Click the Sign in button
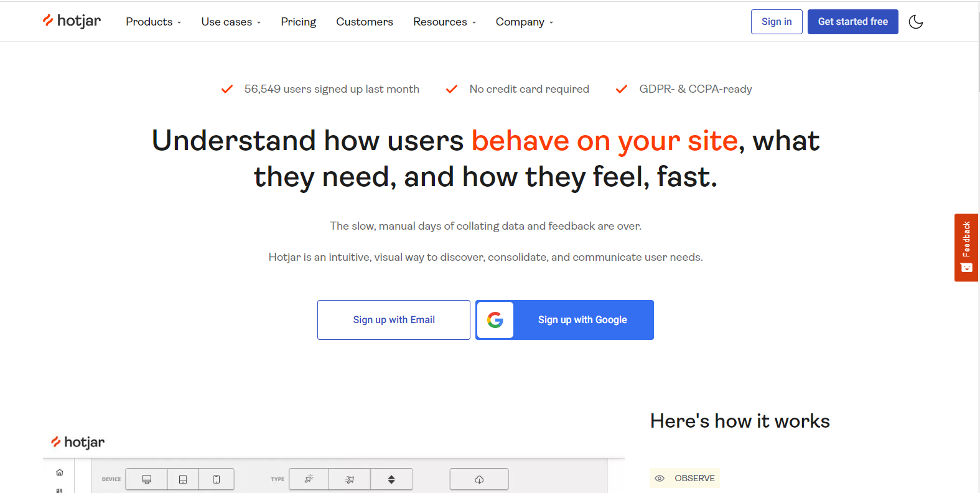This screenshot has height=493, width=980. 777,22
